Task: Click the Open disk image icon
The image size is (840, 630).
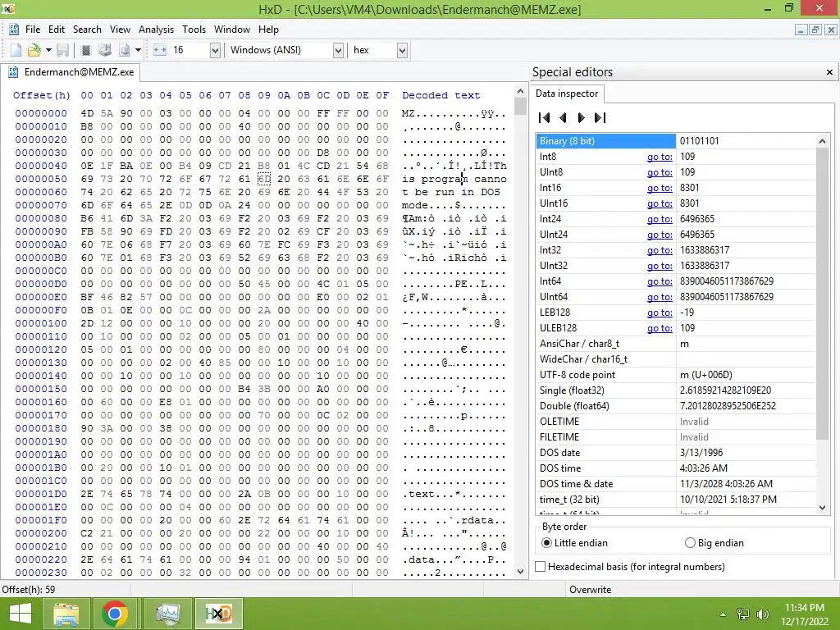Action: tap(125, 50)
